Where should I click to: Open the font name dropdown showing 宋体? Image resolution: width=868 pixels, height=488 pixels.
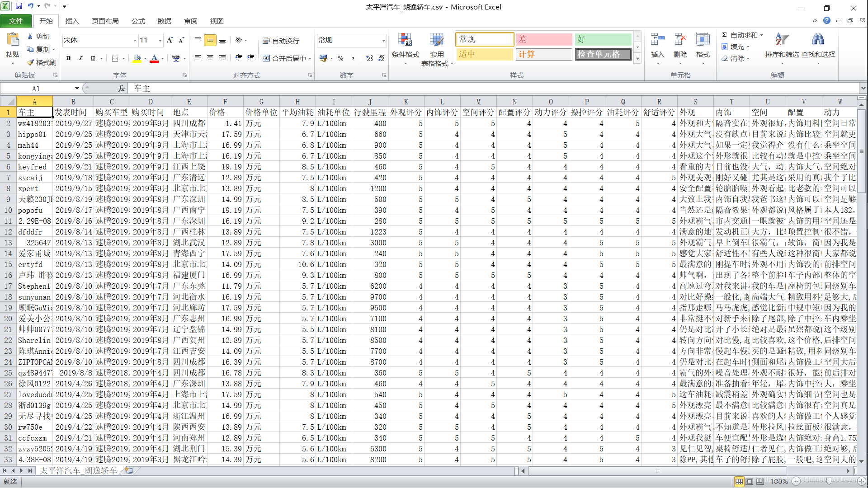click(x=135, y=41)
